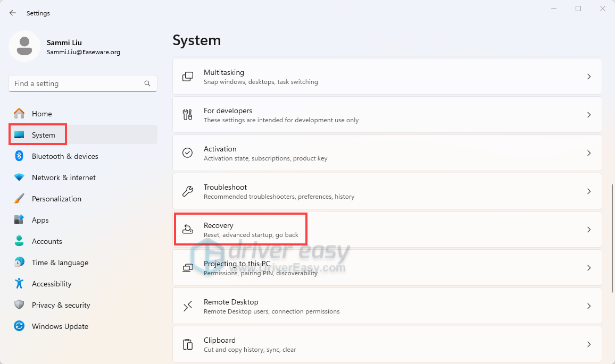Open the Clipboard settings entry

point(387,344)
